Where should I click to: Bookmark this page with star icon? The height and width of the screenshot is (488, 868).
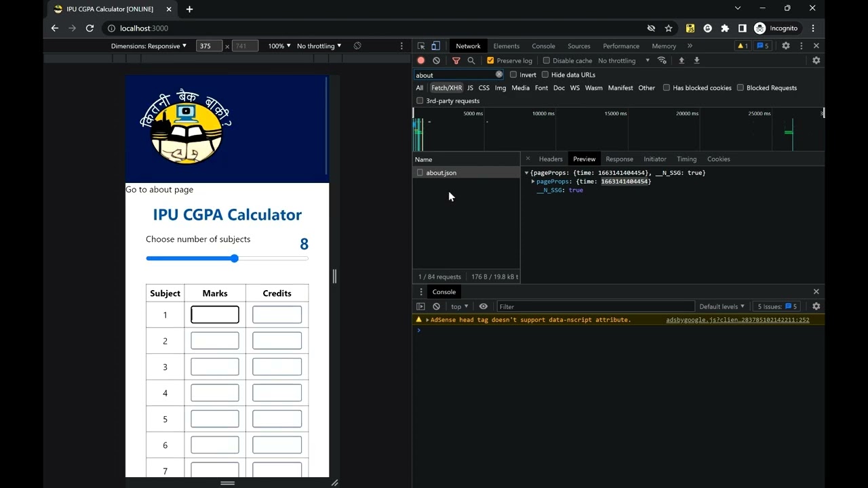click(x=669, y=28)
